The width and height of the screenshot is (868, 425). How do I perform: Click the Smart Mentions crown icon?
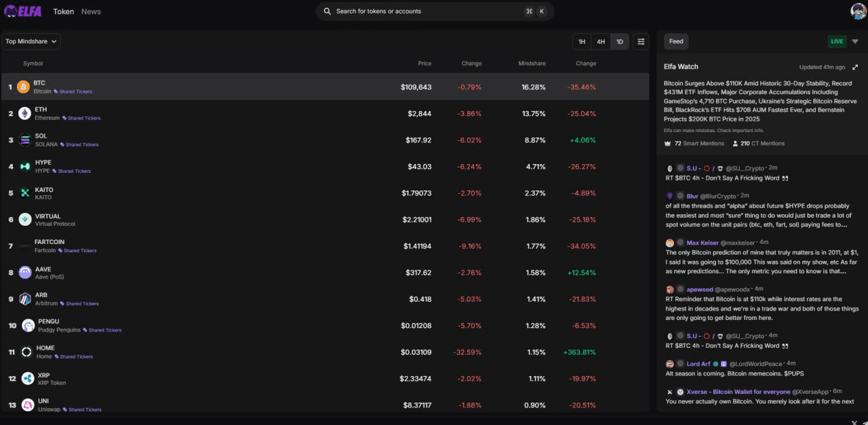point(668,144)
